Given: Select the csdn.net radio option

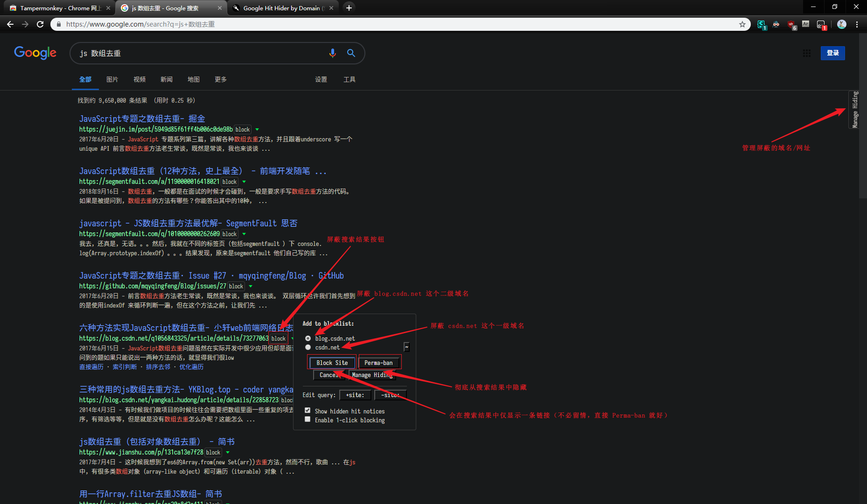Looking at the screenshot, I should [308, 347].
